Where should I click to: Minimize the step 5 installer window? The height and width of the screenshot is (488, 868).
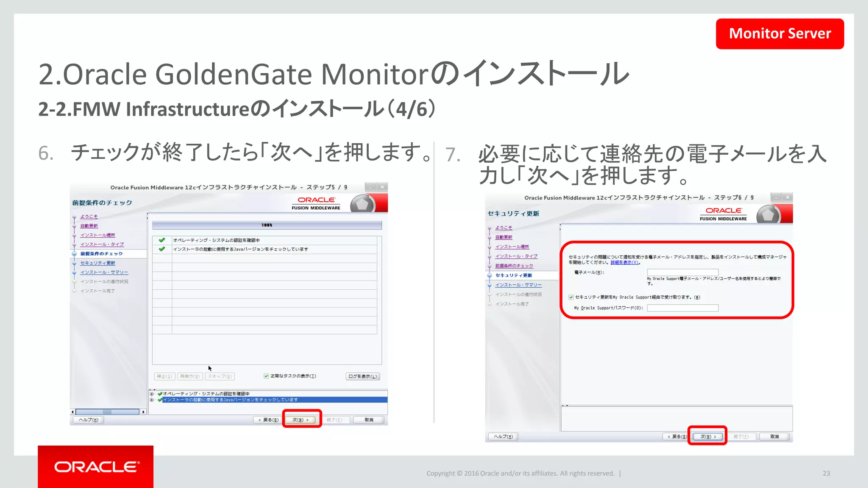(371, 187)
